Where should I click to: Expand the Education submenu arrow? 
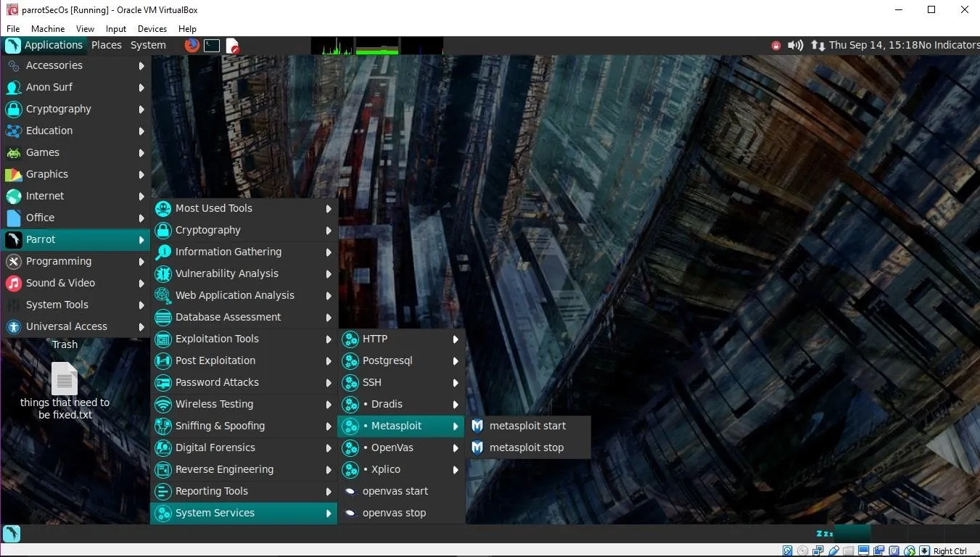coord(141,131)
